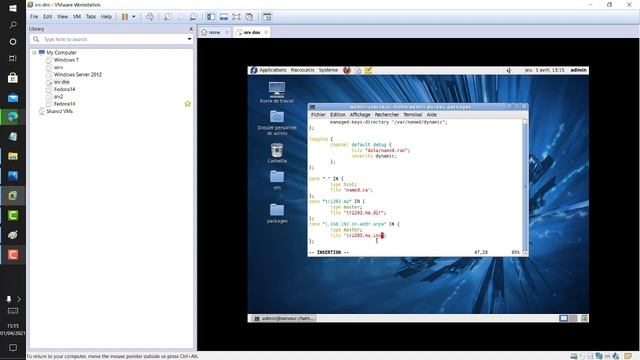Select Shared VMs in the library

point(60,111)
